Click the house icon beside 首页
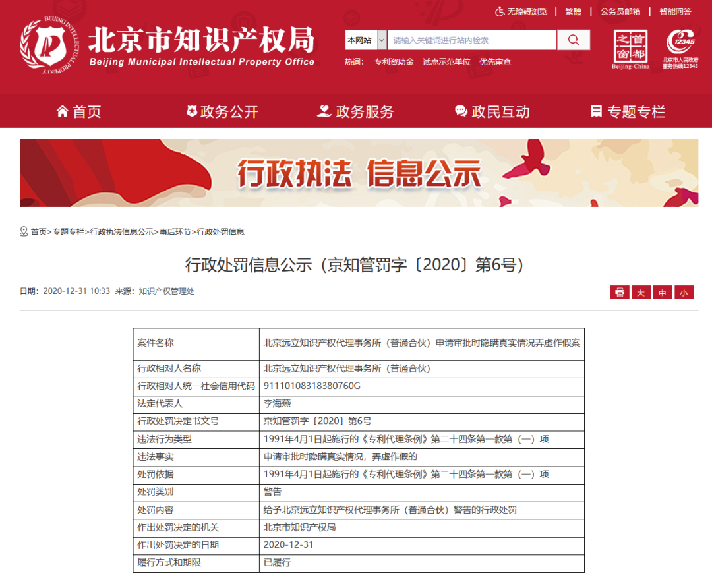 coord(62,111)
